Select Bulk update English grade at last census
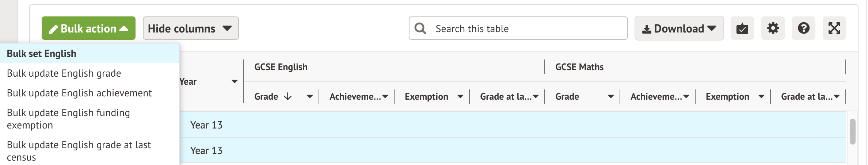Screen dimensions: 868x165 79,151
